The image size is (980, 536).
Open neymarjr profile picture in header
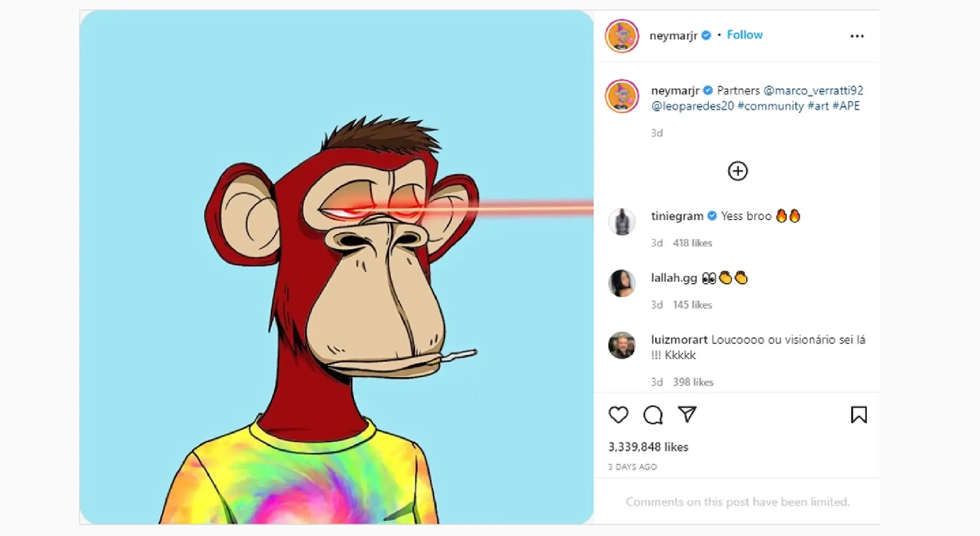click(x=622, y=36)
